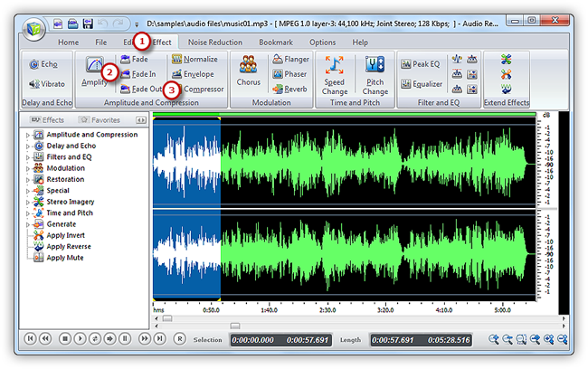588x369 pixels.
Task: Click the Apply Reverse ribbon icon
Action: 506,90
